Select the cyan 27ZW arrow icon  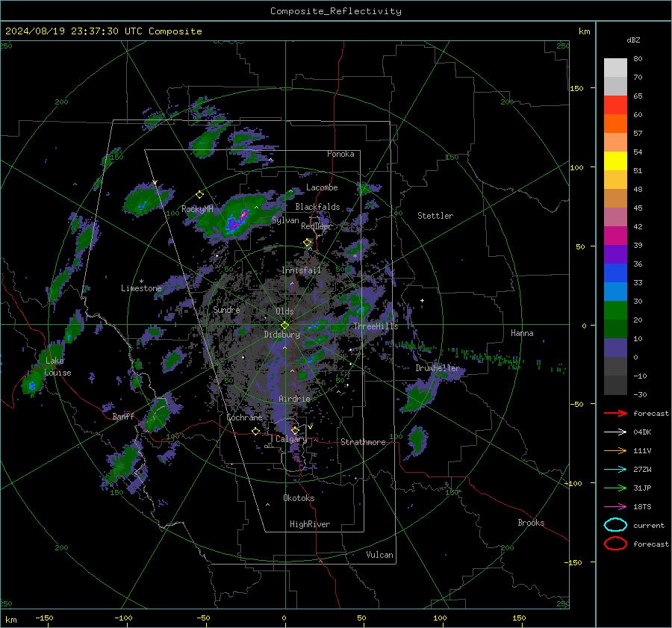point(615,469)
